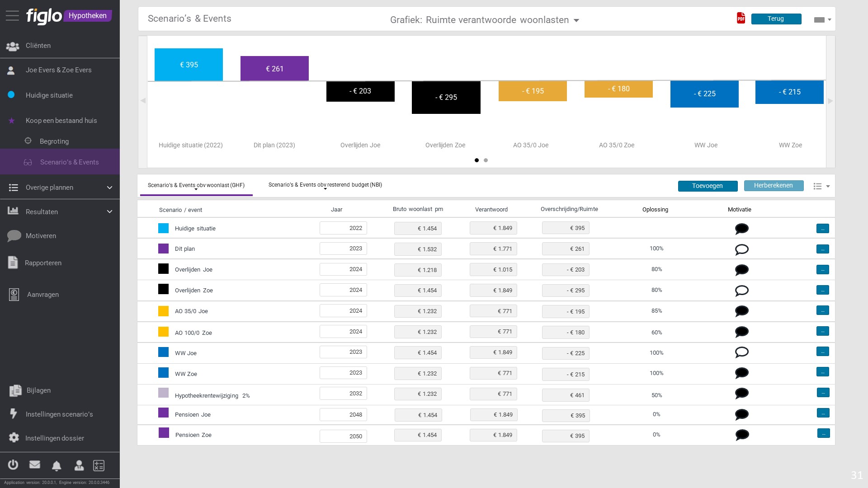Click the advisor user icon in bottom bar
868x488 pixels.
tap(79, 465)
